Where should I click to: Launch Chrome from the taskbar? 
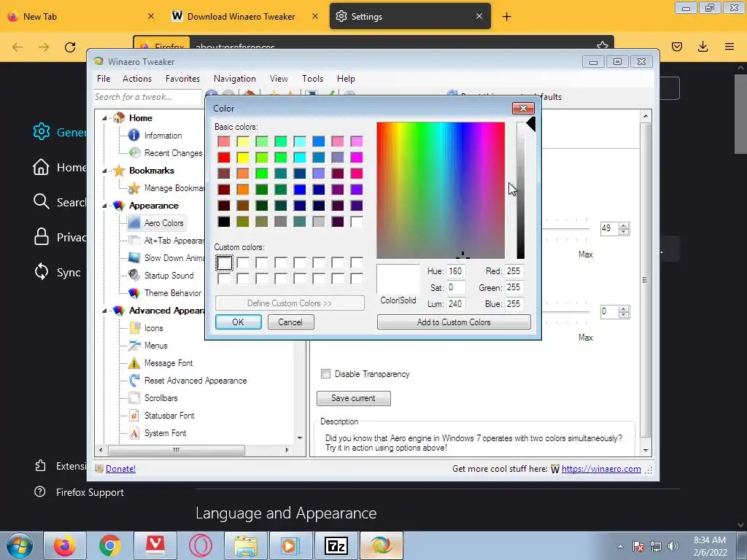110,545
